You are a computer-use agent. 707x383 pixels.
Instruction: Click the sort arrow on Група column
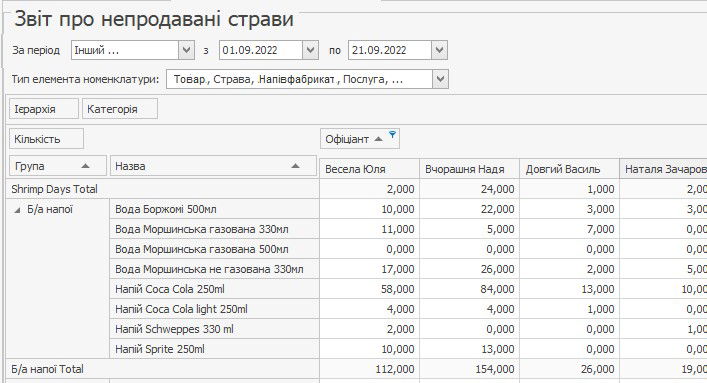[85, 166]
